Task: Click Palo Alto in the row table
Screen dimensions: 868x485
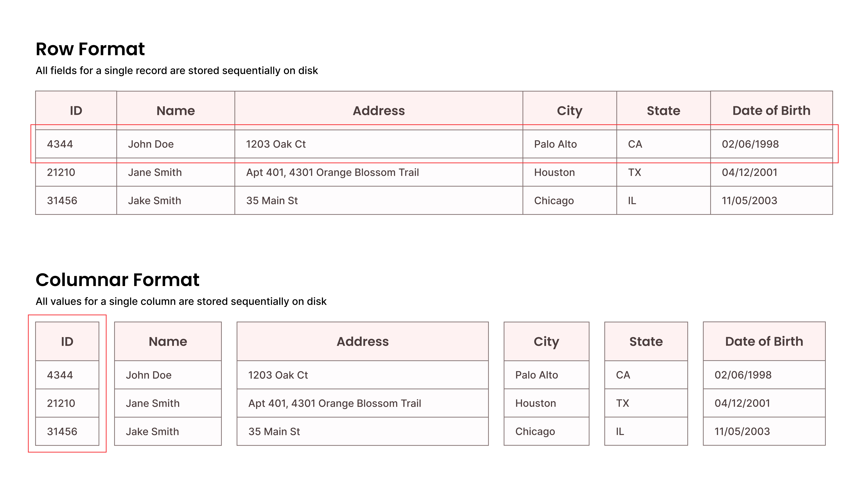Action: click(555, 144)
